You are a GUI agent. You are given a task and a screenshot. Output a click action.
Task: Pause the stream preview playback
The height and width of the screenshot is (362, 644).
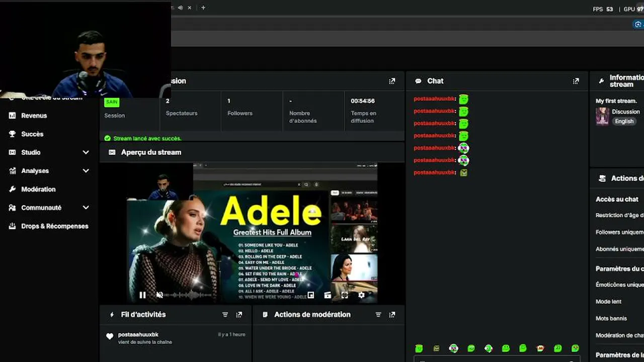click(142, 295)
